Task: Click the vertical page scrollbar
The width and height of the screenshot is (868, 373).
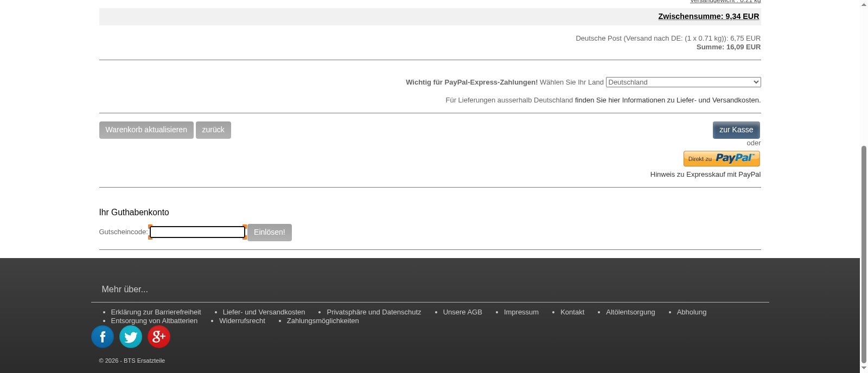Action: point(864,255)
